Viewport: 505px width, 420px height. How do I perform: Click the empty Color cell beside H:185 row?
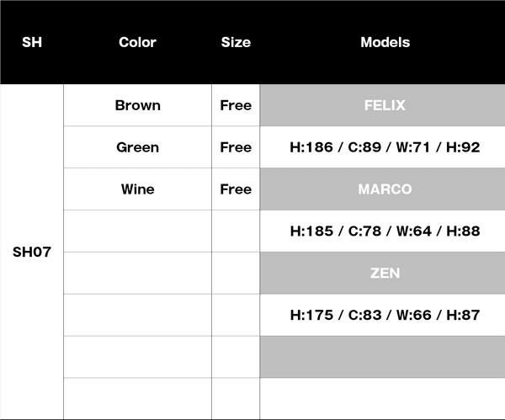[x=137, y=231]
